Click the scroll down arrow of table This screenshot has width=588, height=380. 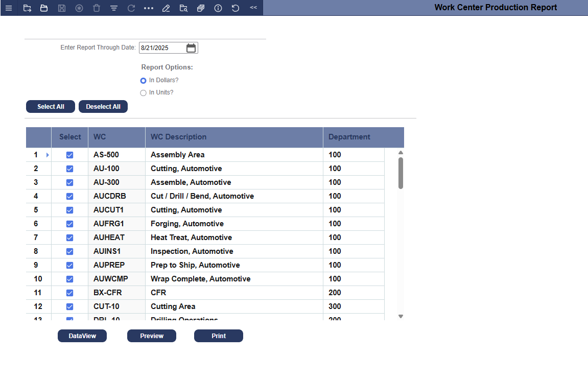coord(401,317)
